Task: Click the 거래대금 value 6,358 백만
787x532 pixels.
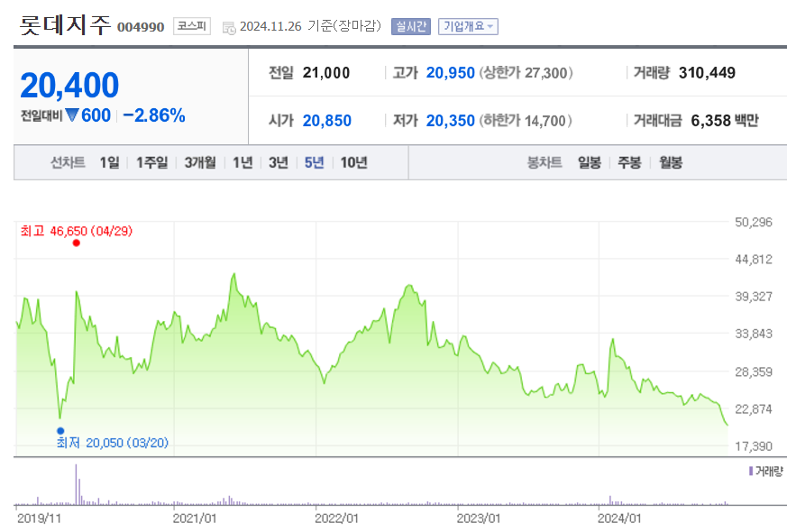Action: [725, 121]
